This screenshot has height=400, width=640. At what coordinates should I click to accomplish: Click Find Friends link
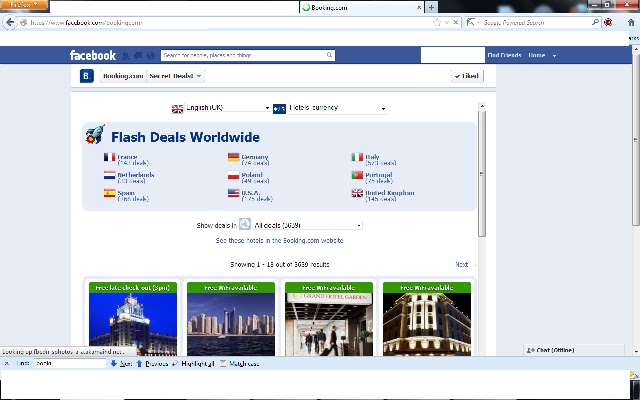[504, 55]
